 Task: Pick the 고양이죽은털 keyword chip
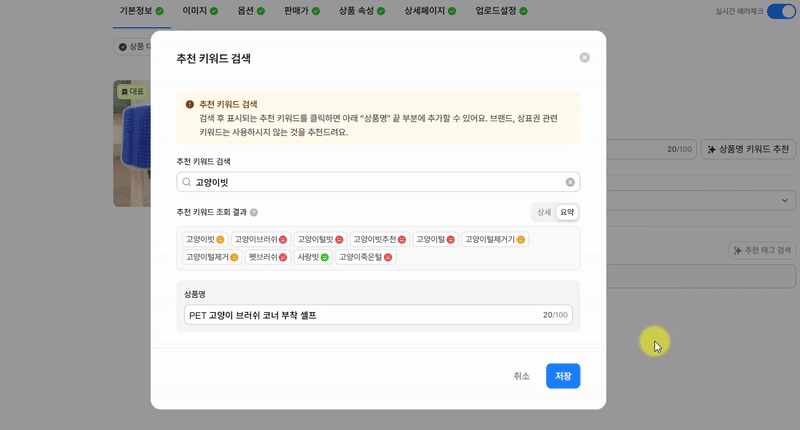click(x=366, y=257)
